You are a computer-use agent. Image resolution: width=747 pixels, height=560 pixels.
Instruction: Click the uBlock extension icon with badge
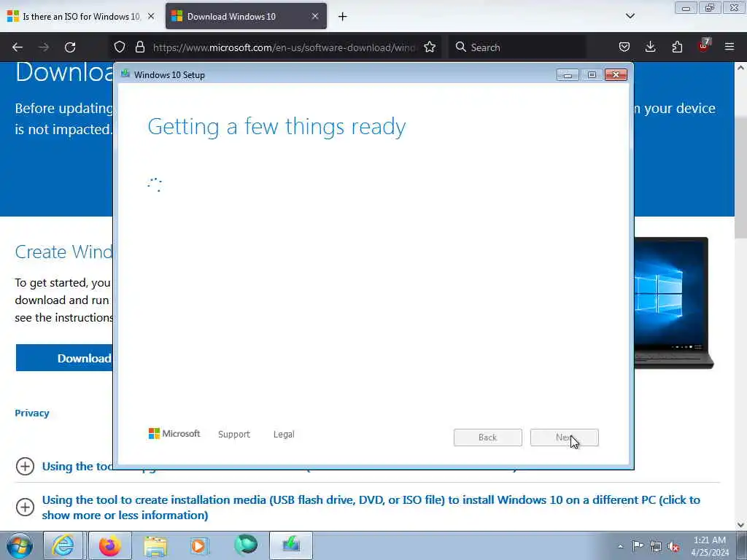coord(704,46)
